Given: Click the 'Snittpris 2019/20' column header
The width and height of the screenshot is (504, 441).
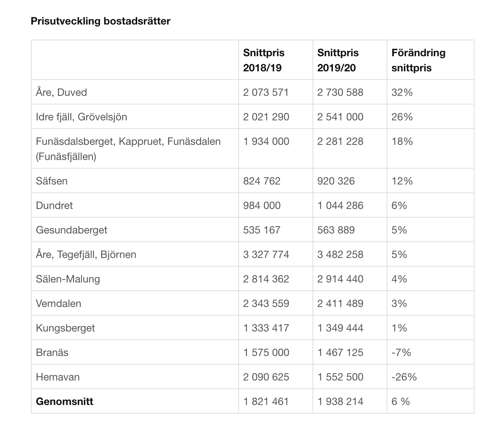Looking at the screenshot, I should (x=338, y=60).
